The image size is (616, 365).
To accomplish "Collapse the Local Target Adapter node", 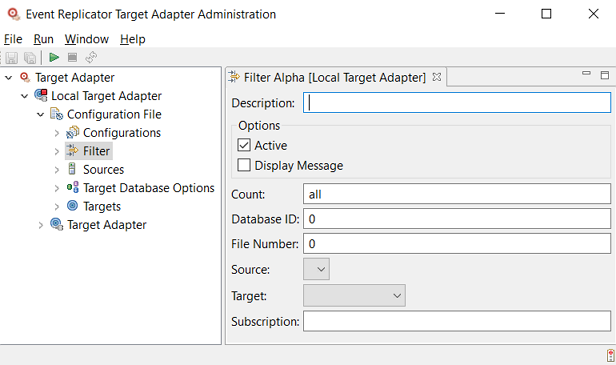I will click(x=24, y=96).
